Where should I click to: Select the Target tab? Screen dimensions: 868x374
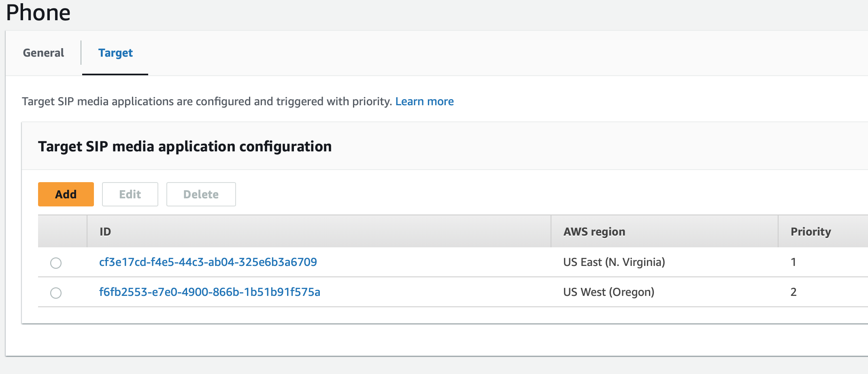click(x=115, y=53)
